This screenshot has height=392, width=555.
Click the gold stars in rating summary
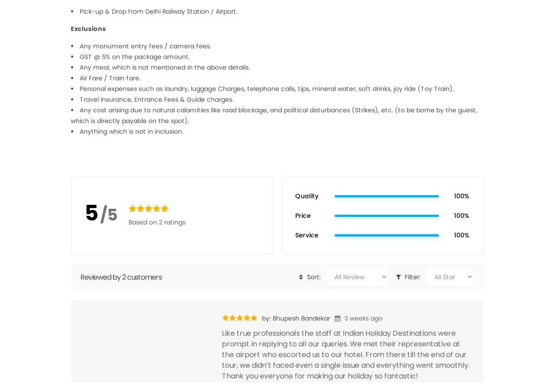click(149, 209)
